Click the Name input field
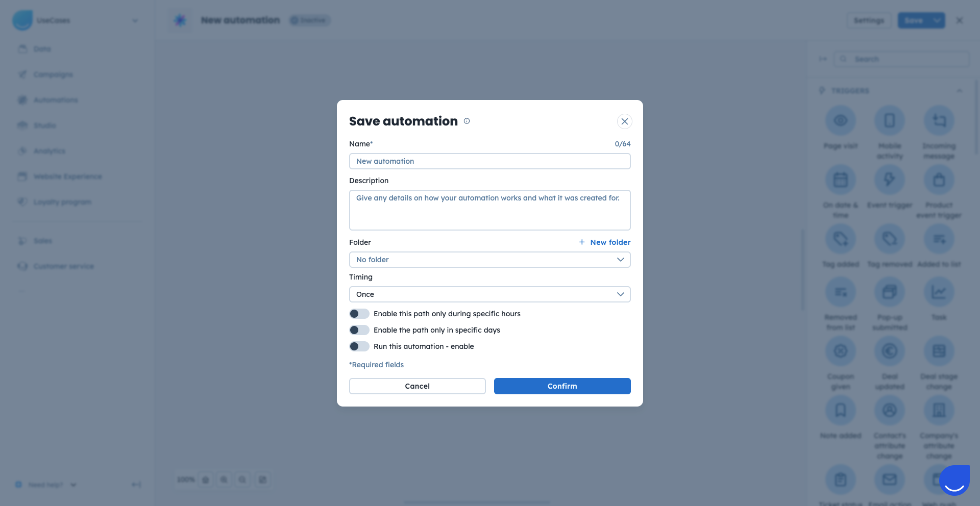The image size is (980, 506). pos(489,161)
